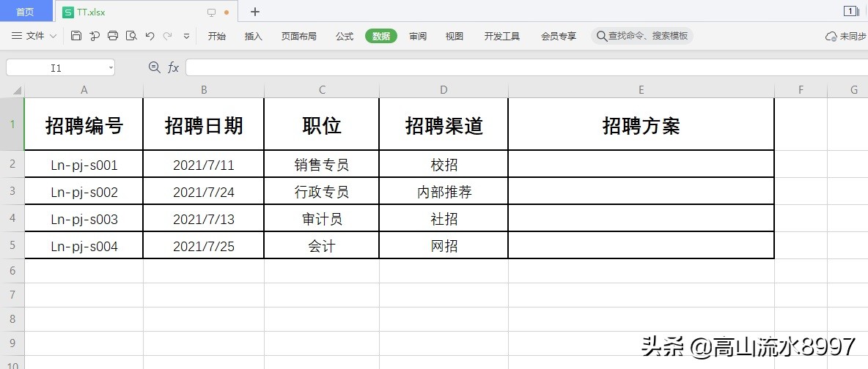Select the 社招 cell

[x=444, y=219]
